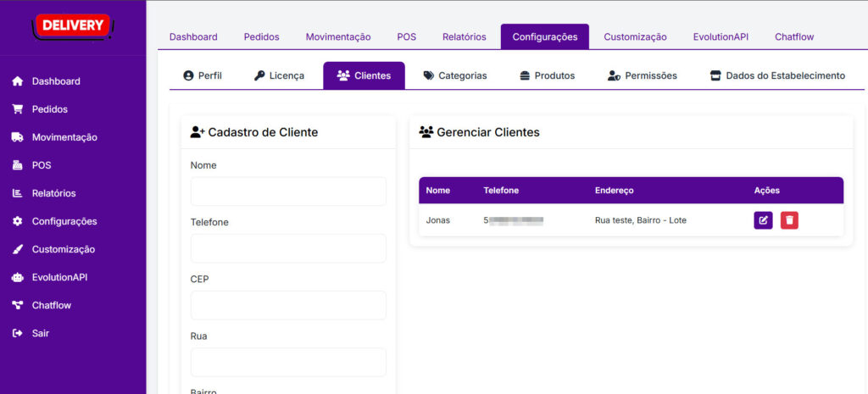Image resolution: width=868 pixels, height=394 pixels.
Task: Go to the Relatórios top tab
Action: [464, 37]
